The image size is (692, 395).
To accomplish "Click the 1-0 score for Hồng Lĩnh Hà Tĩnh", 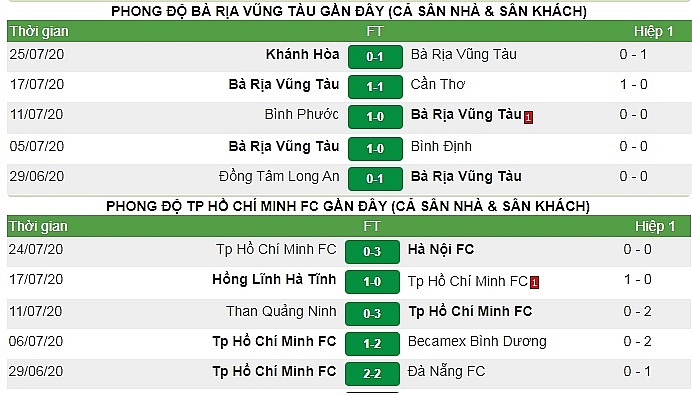I will click(x=372, y=282).
